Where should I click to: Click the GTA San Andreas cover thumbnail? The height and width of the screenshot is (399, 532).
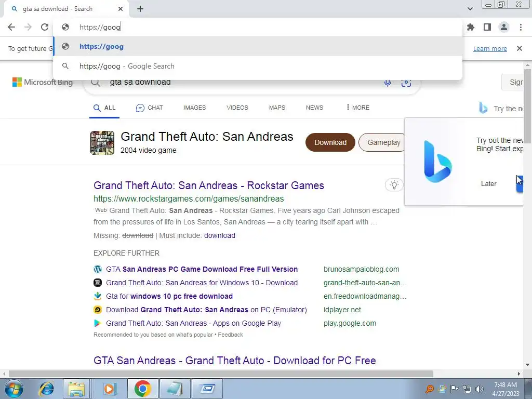[x=102, y=143]
